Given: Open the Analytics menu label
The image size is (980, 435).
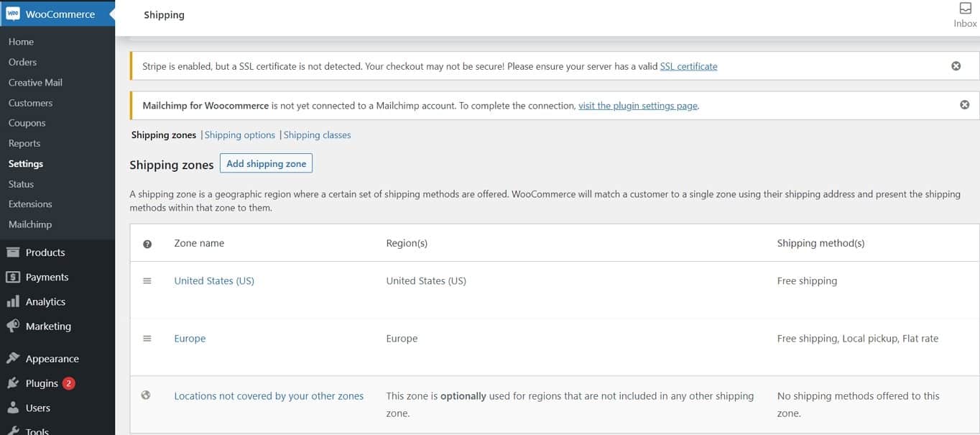Looking at the screenshot, I should (45, 301).
